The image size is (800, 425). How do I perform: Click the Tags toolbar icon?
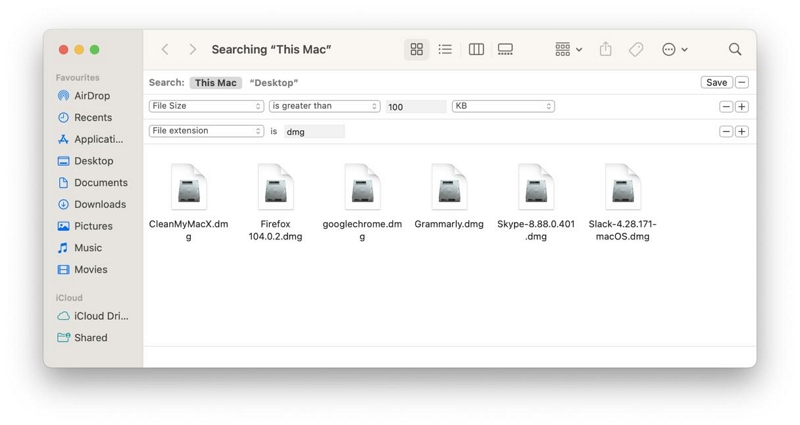click(636, 49)
